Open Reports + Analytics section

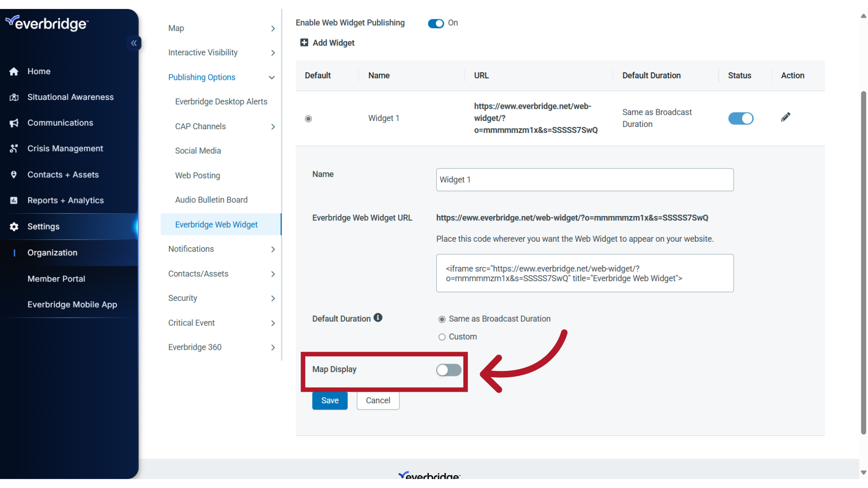(66, 200)
